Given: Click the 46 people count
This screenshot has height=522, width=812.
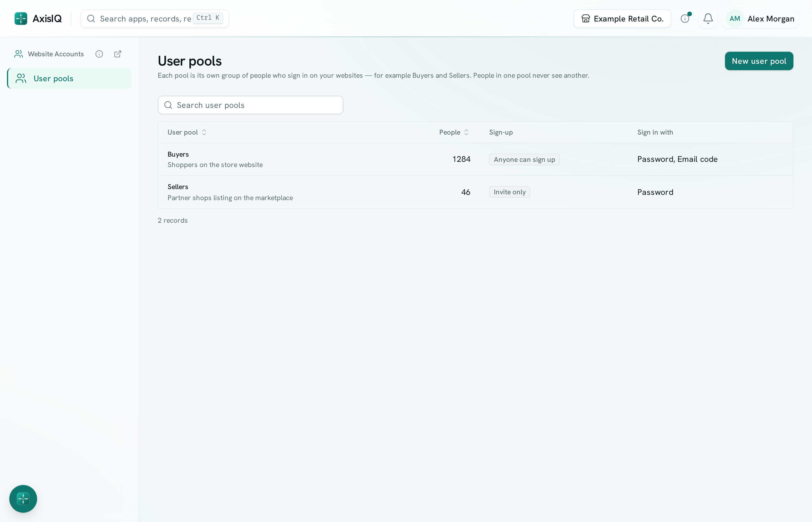Looking at the screenshot, I should (x=466, y=192).
